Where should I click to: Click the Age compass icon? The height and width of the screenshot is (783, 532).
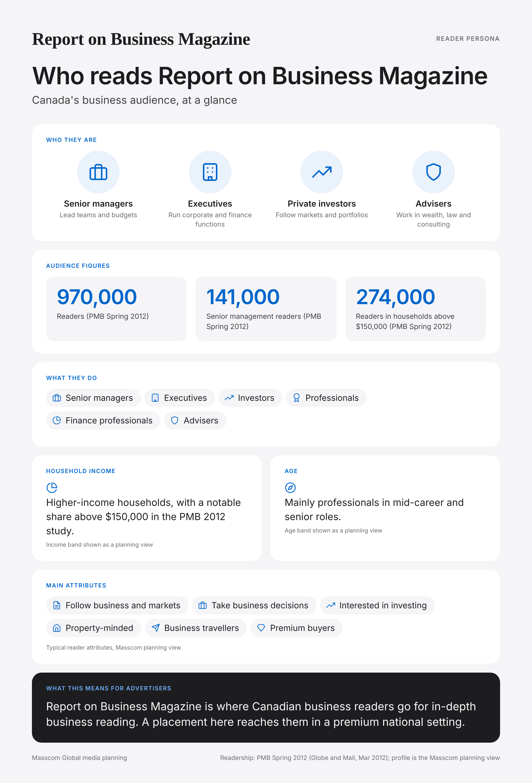coord(290,487)
